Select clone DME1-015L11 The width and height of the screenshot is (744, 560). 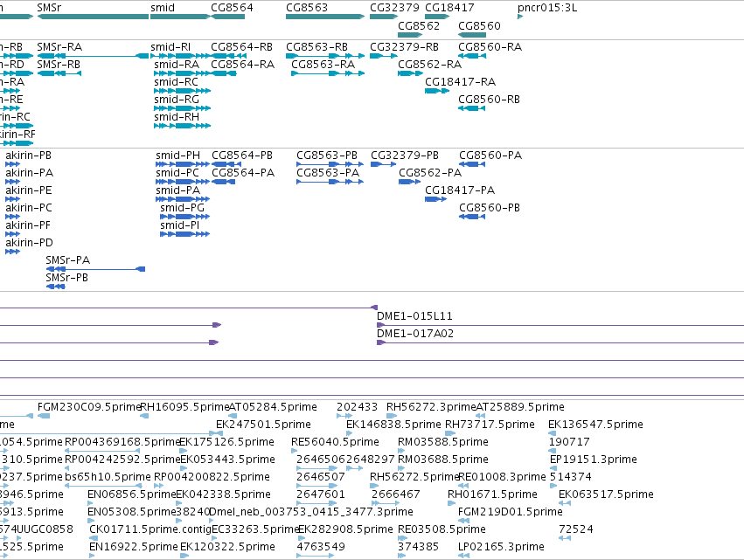point(414,315)
